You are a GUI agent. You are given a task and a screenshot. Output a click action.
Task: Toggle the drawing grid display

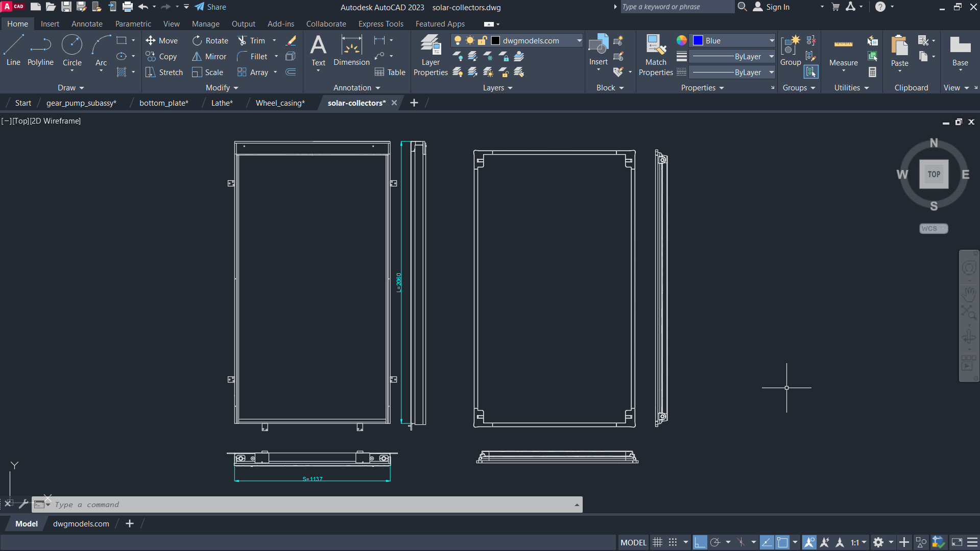(658, 542)
